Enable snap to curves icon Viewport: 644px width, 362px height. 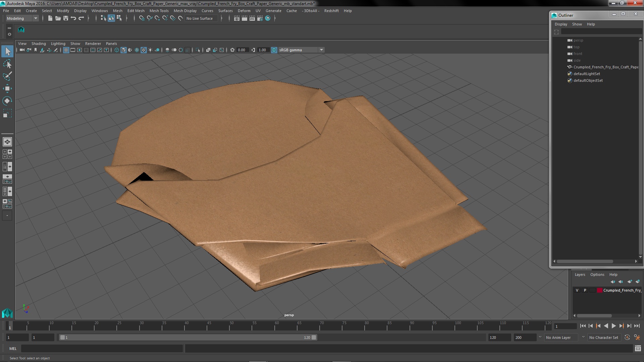click(x=150, y=18)
